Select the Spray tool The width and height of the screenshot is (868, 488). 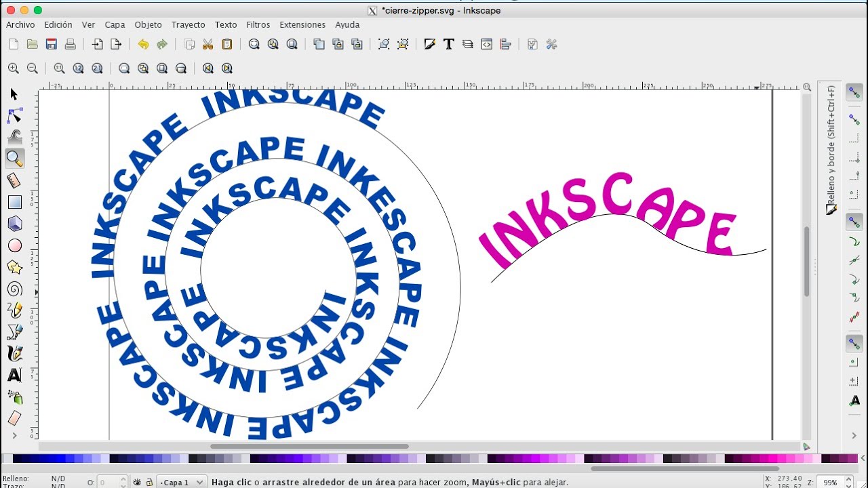coord(14,397)
